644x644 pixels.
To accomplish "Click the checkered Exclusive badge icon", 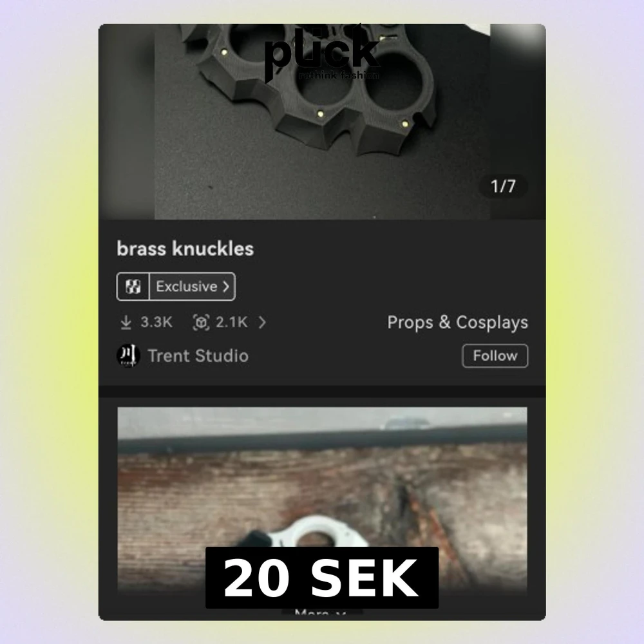I will tap(133, 287).
